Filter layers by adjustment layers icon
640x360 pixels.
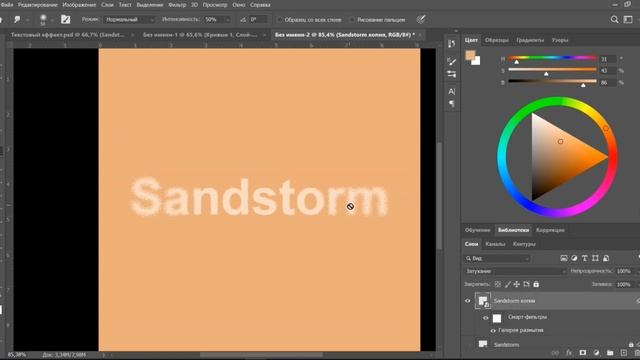tap(574, 258)
